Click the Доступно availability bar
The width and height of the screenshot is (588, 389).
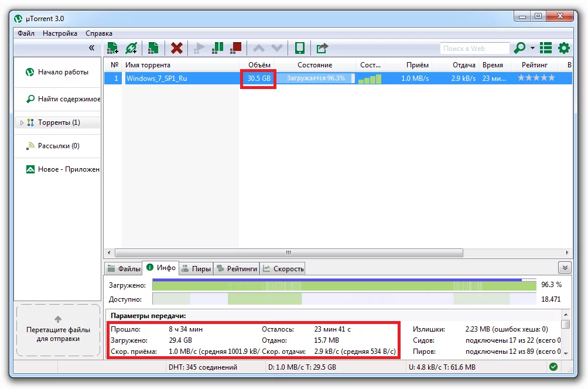pyautogui.click(x=344, y=299)
